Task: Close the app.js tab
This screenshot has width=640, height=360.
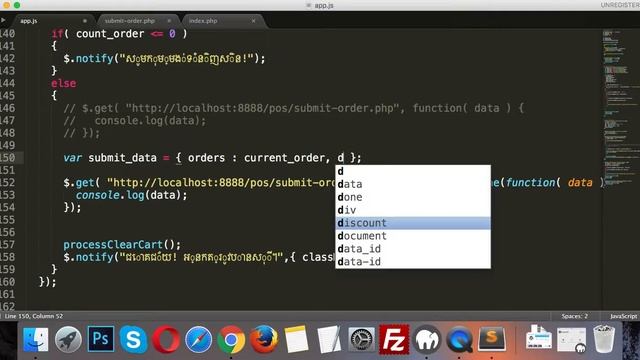Action: 85,21
